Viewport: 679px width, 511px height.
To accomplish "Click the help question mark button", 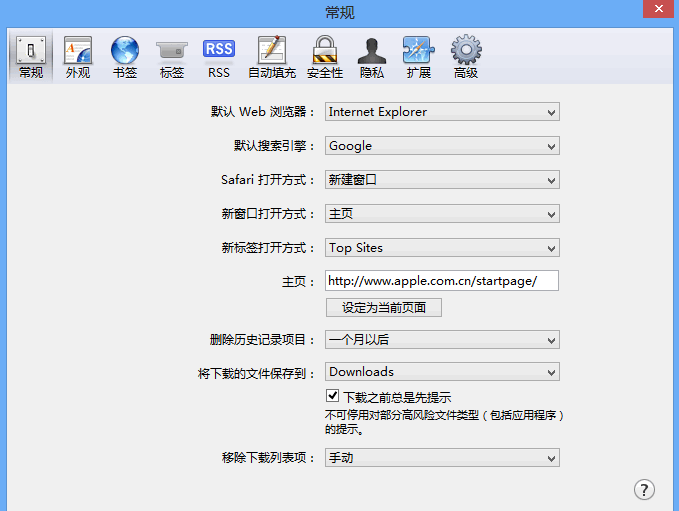I will tap(645, 489).
